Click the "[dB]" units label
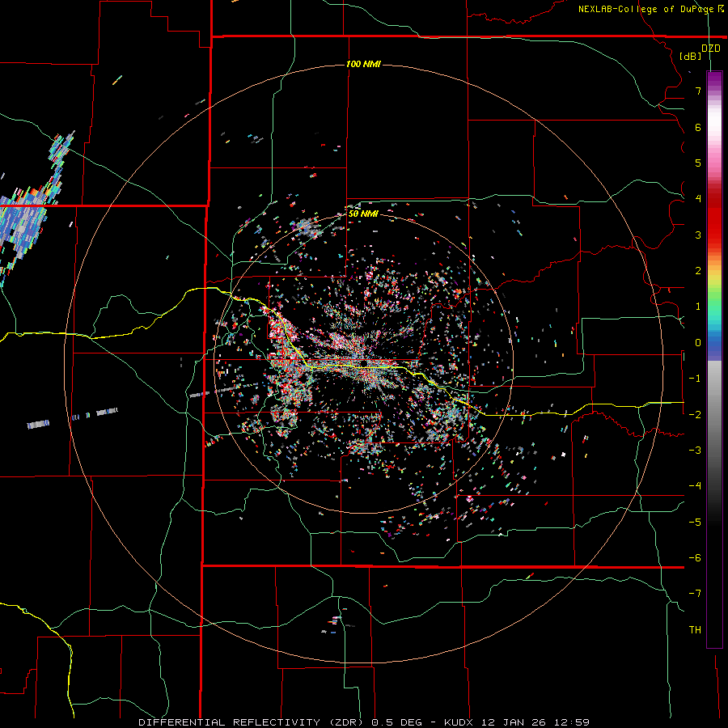The image size is (728, 728). [x=690, y=56]
